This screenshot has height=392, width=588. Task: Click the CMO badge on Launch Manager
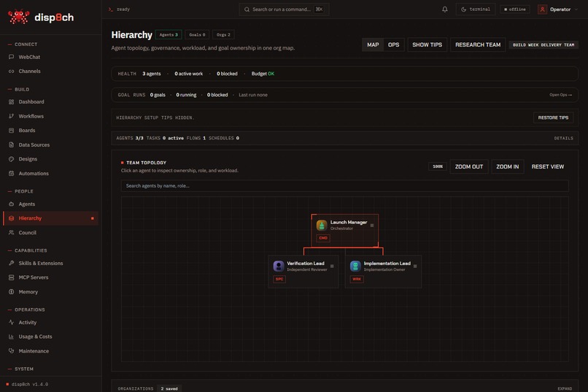pyautogui.click(x=323, y=238)
